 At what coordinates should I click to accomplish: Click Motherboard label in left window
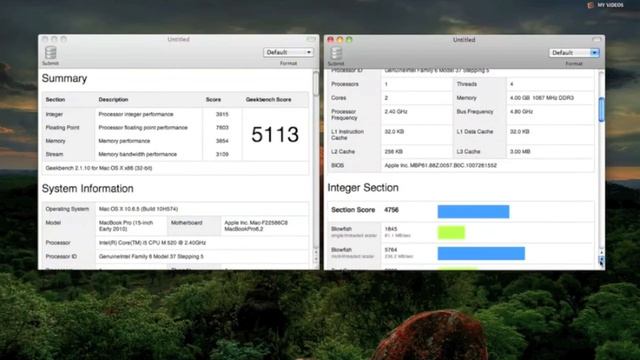[x=187, y=223]
